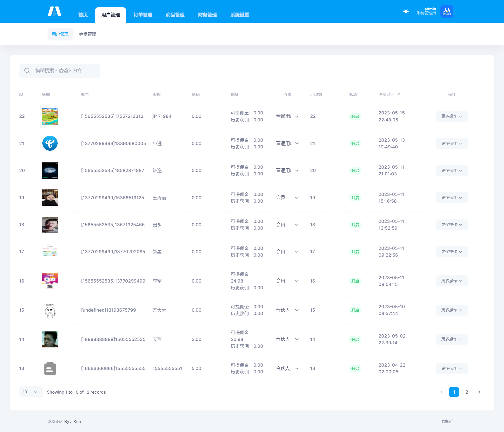This screenshot has width=504, height=432.
Task: Toggle 开启 status for user 13
Action: [x=355, y=369]
